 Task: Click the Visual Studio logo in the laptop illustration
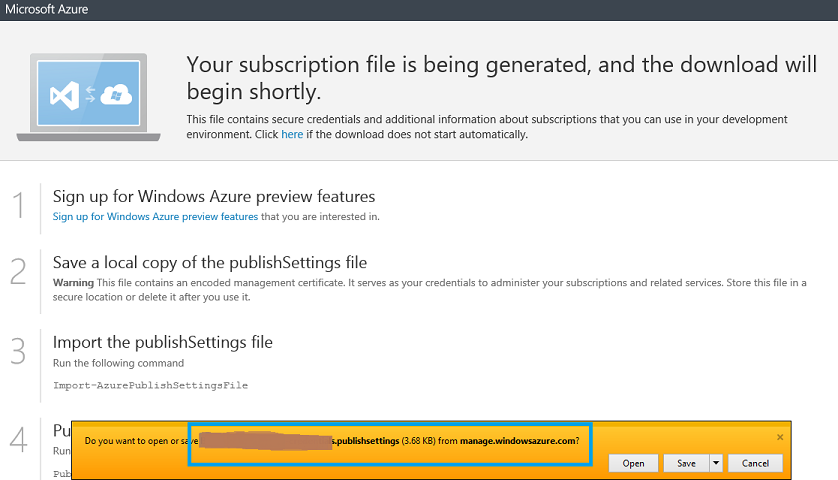tap(65, 97)
